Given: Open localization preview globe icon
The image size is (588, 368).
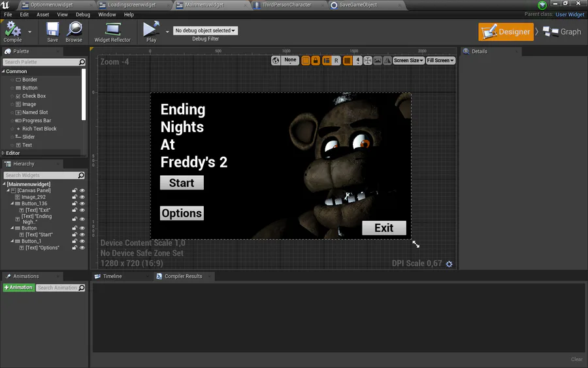Looking at the screenshot, I should click(x=276, y=60).
